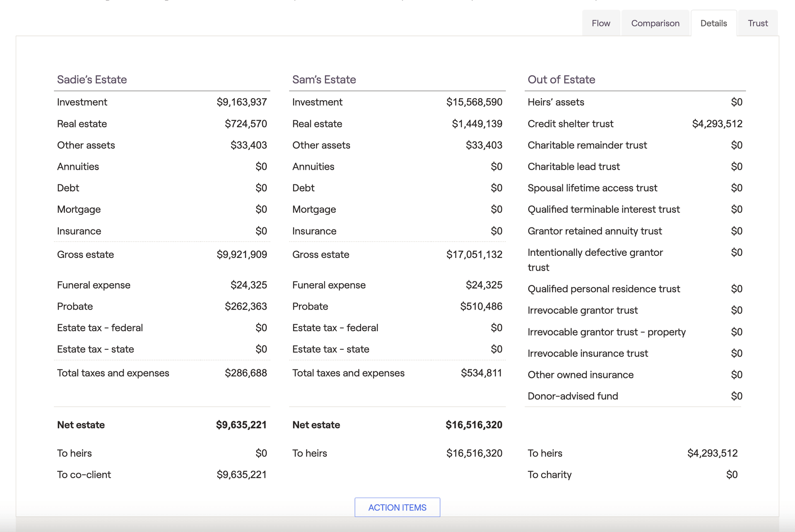Select Sam's Probate value $510,486
This screenshot has height=532, width=795.
[481, 306]
